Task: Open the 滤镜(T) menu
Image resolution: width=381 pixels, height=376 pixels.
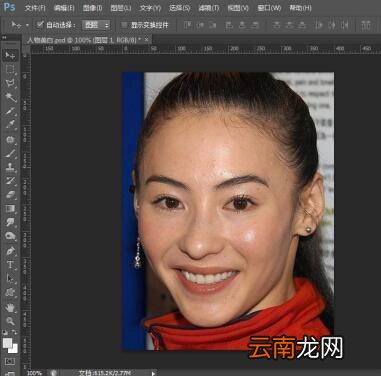Action: (x=208, y=8)
